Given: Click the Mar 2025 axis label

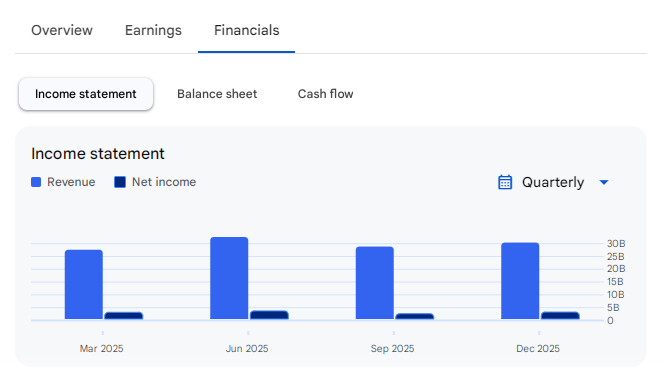Looking at the screenshot, I should tap(102, 349).
